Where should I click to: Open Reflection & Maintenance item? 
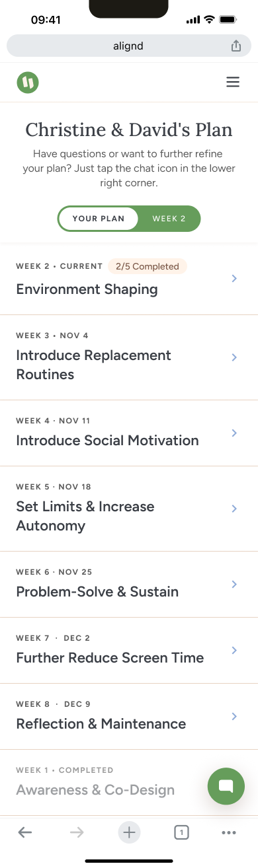click(x=129, y=716)
